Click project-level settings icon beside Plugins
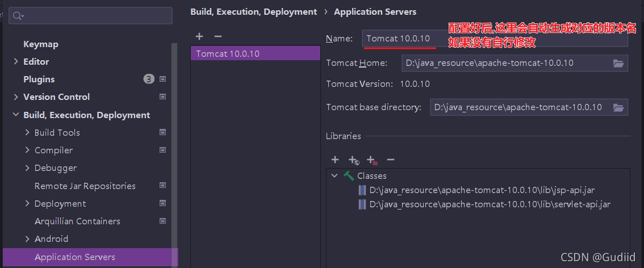The height and width of the screenshot is (268, 644). (162, 79)
